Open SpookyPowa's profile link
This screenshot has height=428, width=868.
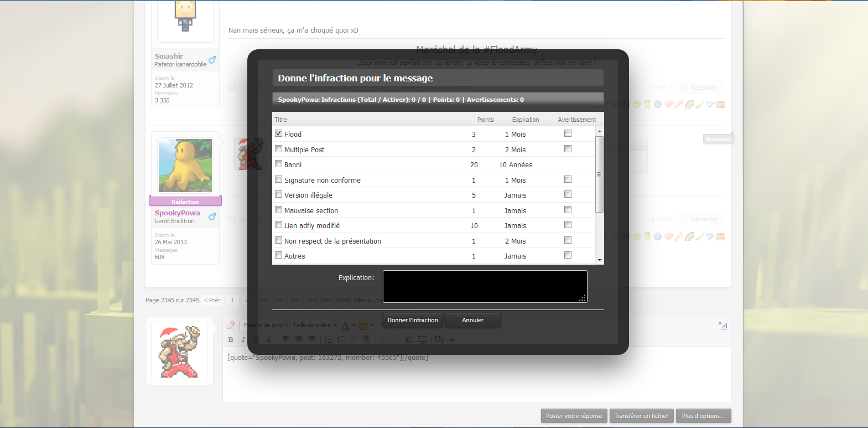177,213
